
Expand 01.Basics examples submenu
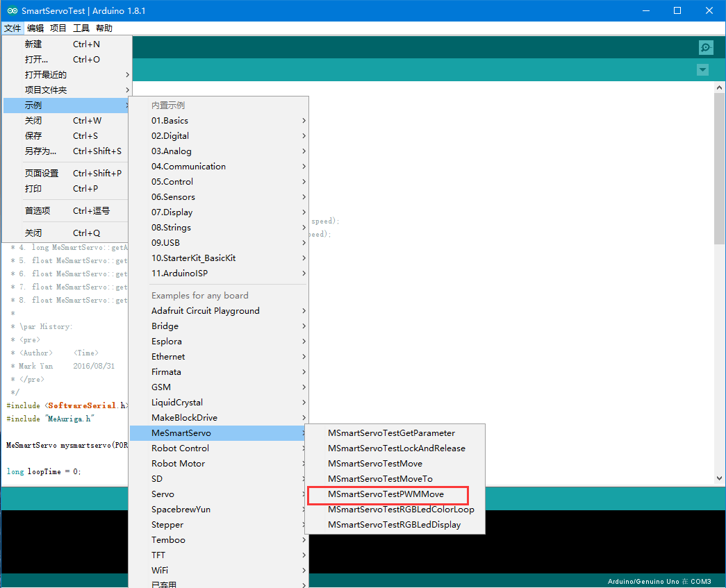pos(219,120)
